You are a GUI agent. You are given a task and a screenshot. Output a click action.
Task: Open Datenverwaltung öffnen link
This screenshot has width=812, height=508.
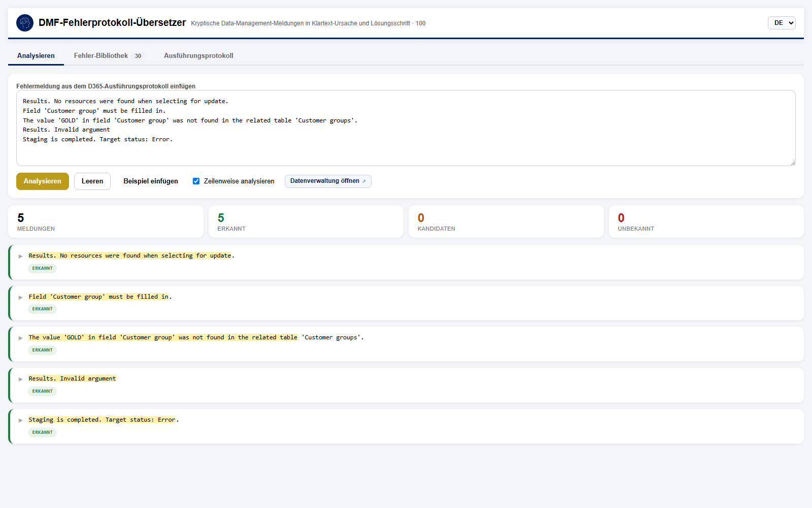click(x=328, y=181)
